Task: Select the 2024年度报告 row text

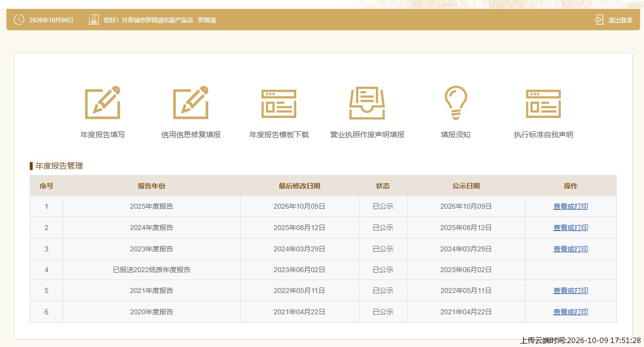Action: 152,228
